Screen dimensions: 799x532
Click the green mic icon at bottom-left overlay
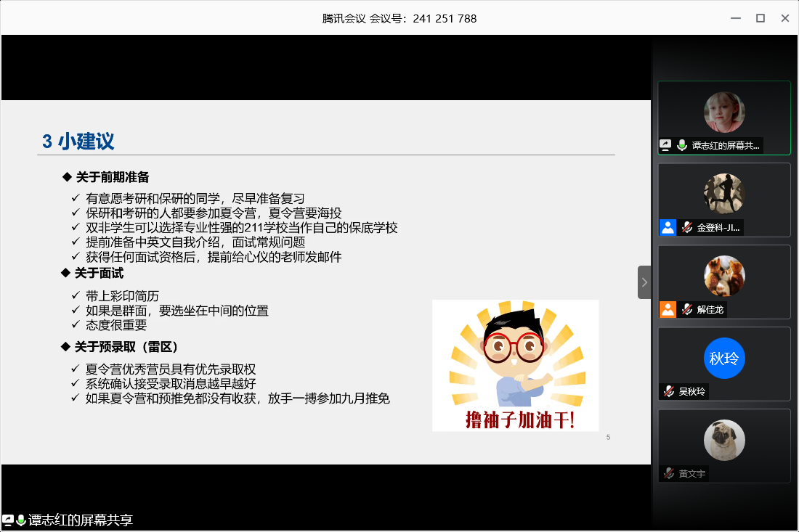pyautogui.click(x=21, y=520)
